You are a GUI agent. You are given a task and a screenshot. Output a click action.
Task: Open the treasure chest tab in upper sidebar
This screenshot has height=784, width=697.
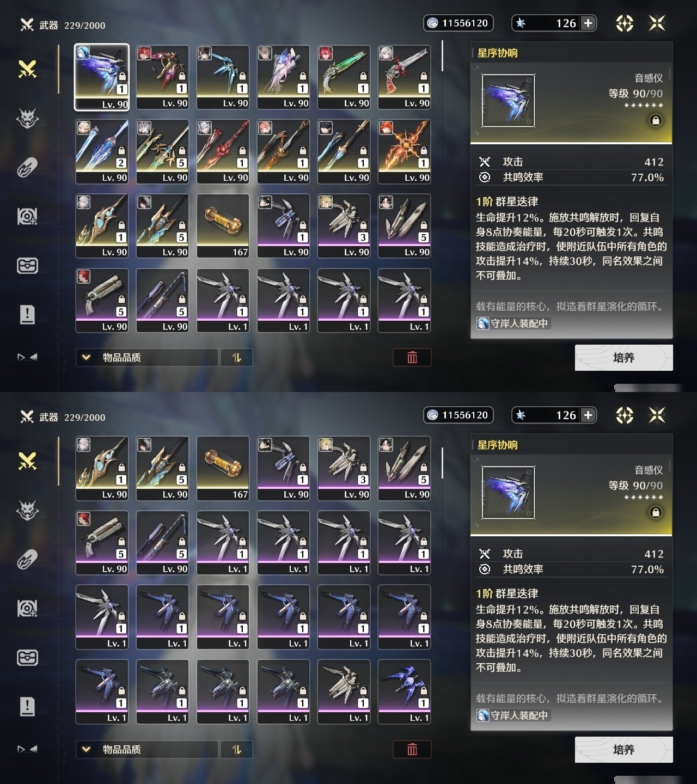tap(27, 265)
